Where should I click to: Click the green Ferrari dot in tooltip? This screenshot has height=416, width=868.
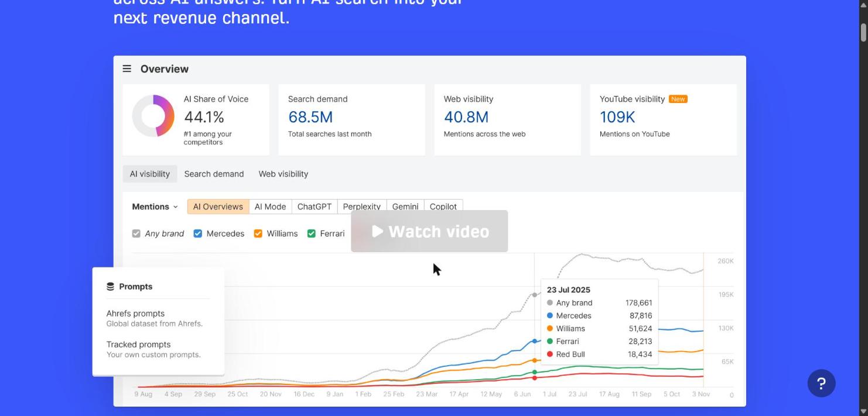coord(549,341)
